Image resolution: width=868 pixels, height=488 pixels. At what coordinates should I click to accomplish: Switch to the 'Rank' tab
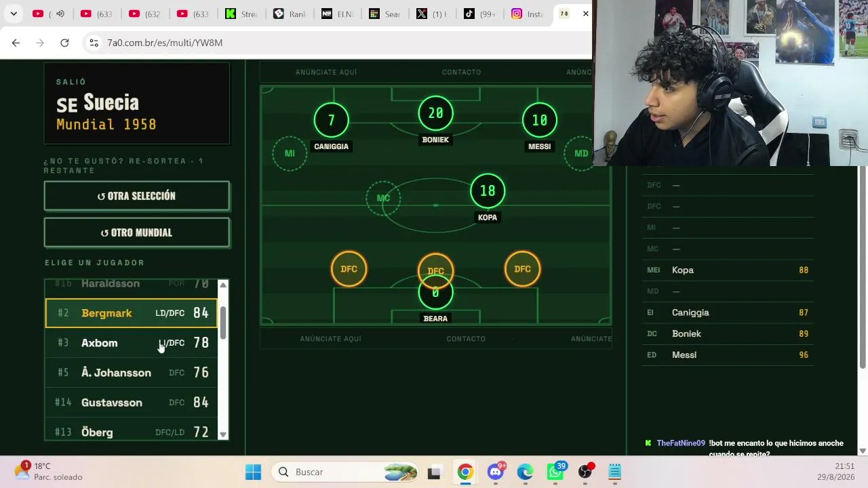(289, 14)
